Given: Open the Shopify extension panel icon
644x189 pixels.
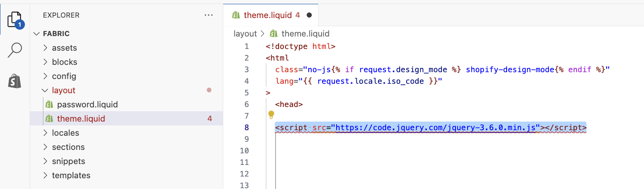Looking at the screenshot, I should (15, 80).
